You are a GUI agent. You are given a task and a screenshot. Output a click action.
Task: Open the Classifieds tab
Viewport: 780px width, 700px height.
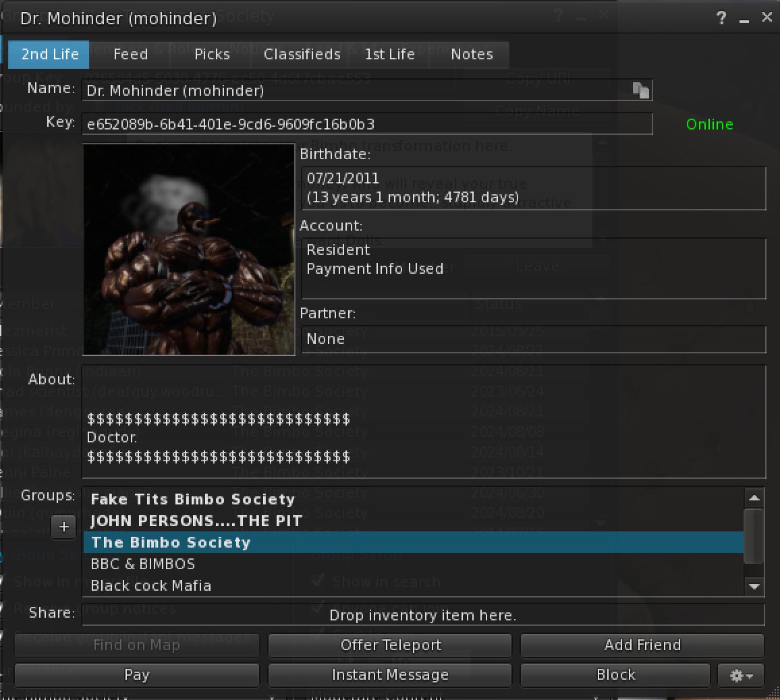point(302,54)
